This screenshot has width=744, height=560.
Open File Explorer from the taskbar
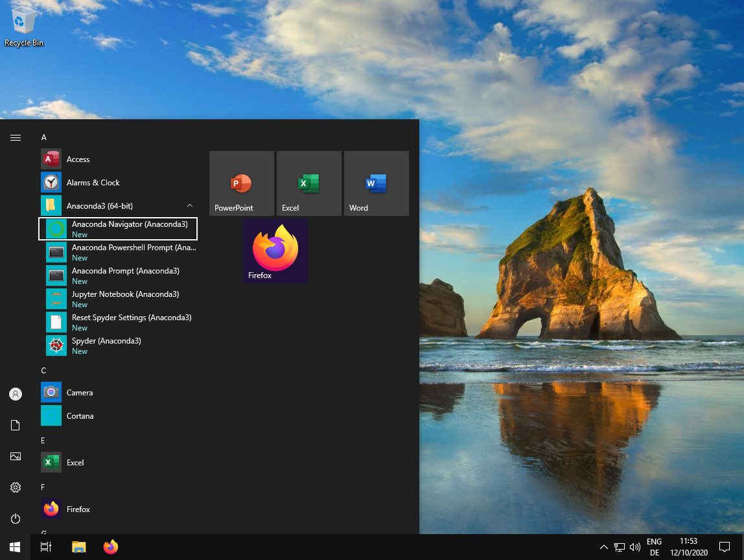78,547
